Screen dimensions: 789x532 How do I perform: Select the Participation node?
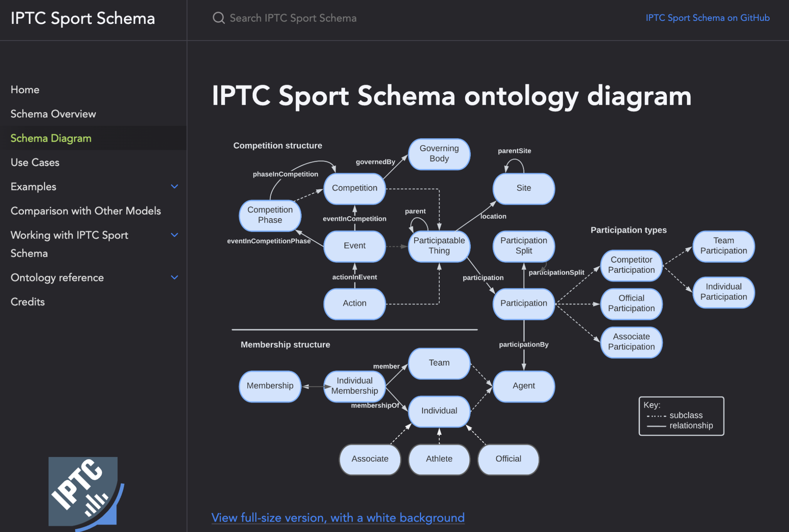(x=523, y=303)
